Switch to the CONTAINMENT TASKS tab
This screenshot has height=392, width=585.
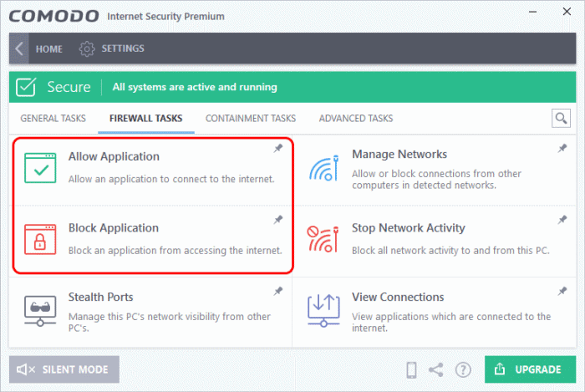[x=251, y=118]
